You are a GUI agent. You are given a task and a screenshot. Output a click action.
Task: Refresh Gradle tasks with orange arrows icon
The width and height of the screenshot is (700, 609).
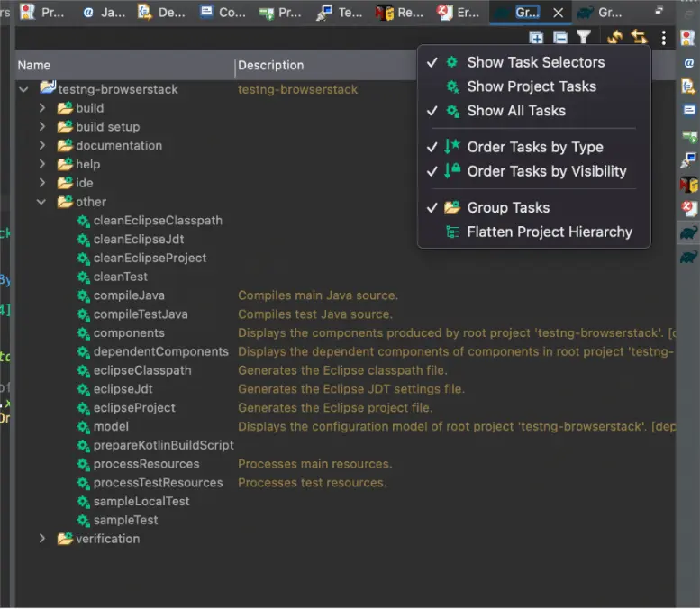(615, 38)
